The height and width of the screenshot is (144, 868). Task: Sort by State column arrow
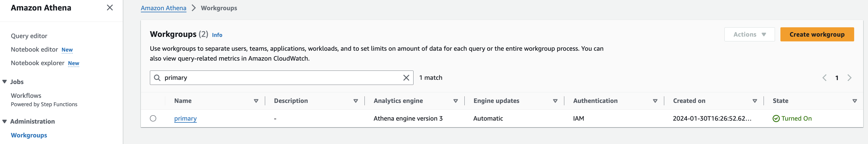point(854,101)
